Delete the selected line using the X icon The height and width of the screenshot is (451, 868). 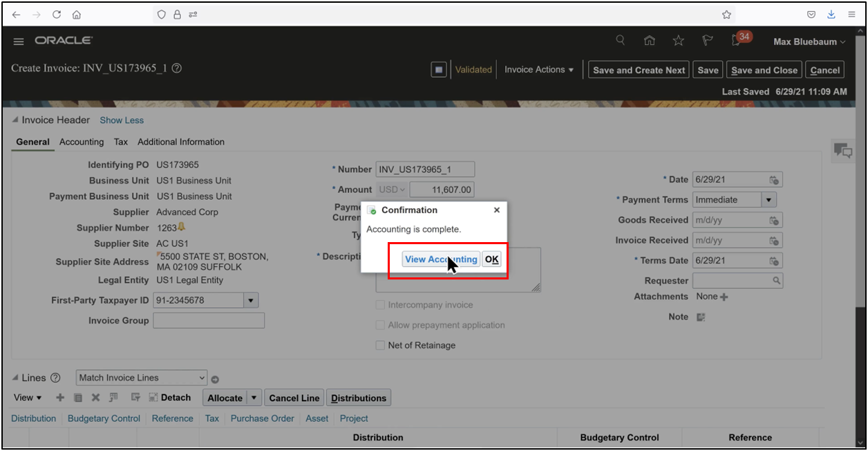tap(95, 398)
